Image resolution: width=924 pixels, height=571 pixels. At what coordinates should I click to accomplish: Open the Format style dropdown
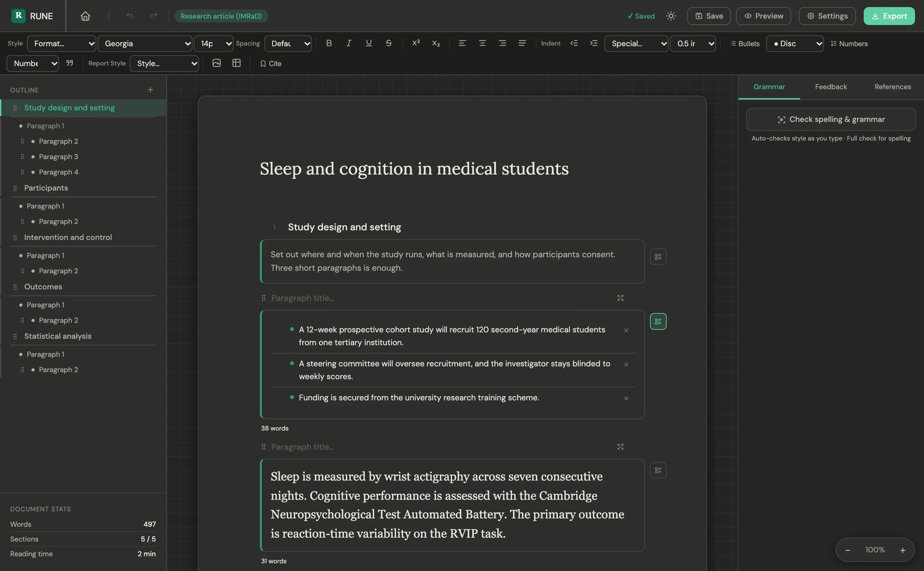point(62,43)
